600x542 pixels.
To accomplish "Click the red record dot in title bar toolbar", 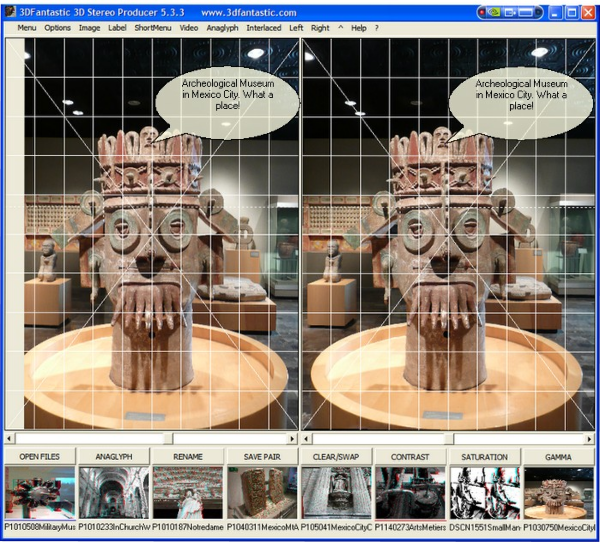I will click(x=482, y=13).
